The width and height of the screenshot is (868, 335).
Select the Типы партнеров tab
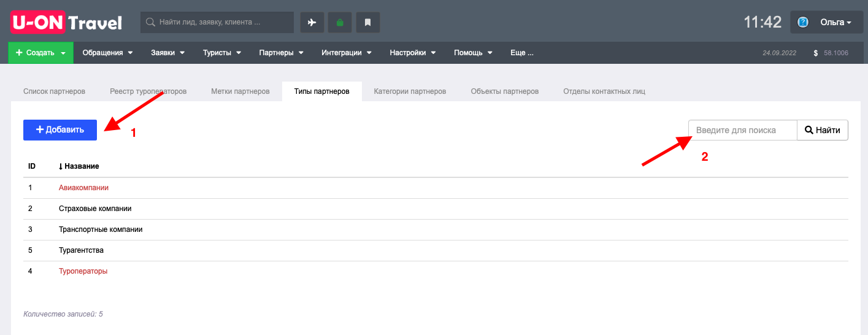coord(322,91)
